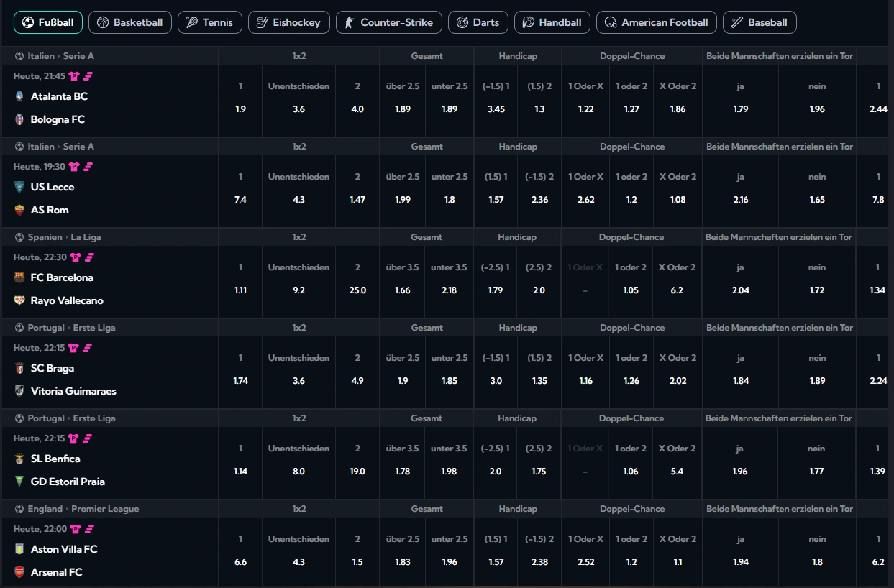The height and width of the screenshot is (588, 894).
Task: Click pink jersey icon for Aston Villa match
Action: [x=74, y=529]
